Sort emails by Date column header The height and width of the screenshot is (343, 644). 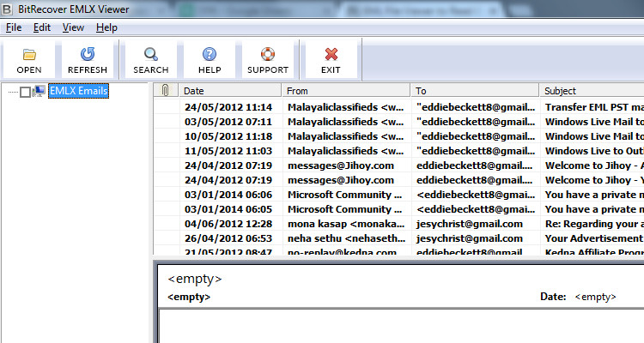tap(230, 90)
